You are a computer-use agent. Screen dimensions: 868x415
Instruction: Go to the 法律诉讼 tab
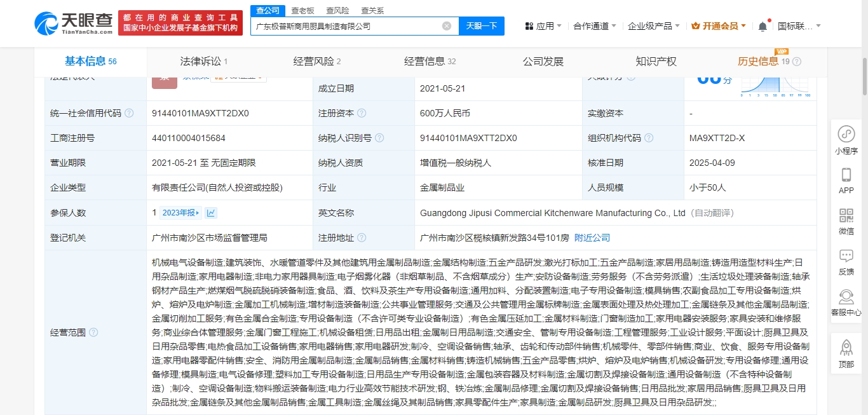(204, 62)
